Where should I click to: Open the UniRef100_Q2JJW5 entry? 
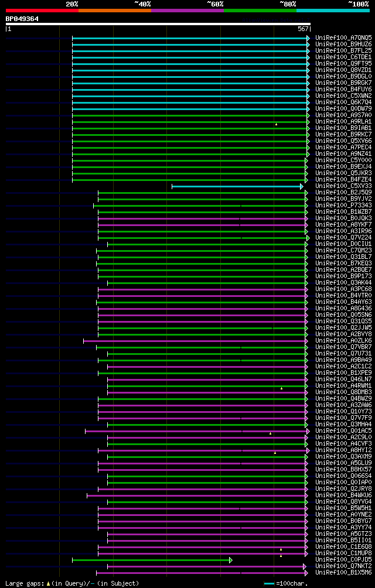(x=343, y=328)
